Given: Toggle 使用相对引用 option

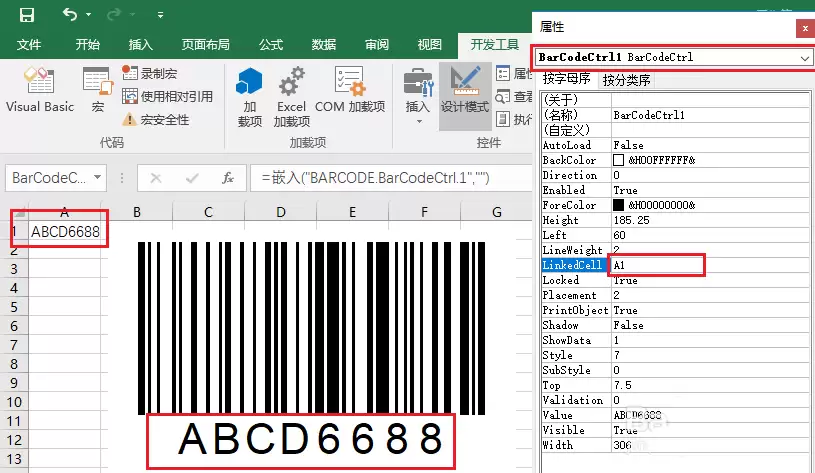Looking at the screenshot, I should (x=167, y=96).
